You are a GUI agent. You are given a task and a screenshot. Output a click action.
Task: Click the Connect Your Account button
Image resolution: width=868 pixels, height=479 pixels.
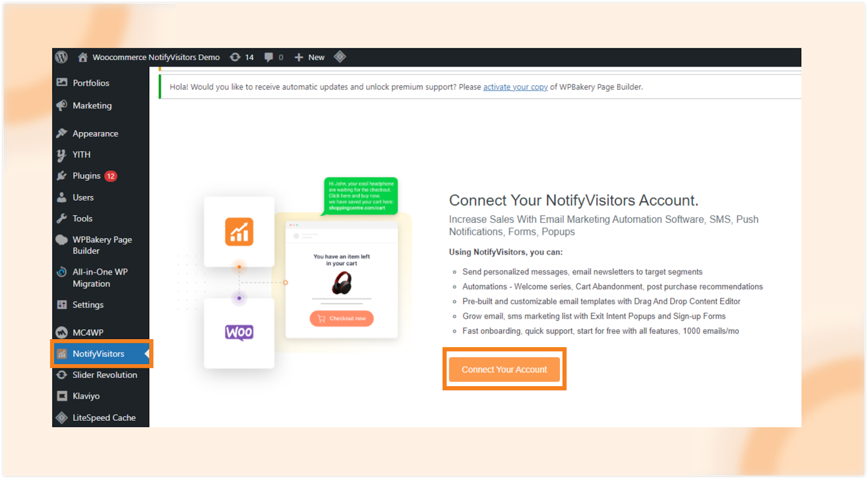[505, 369]
